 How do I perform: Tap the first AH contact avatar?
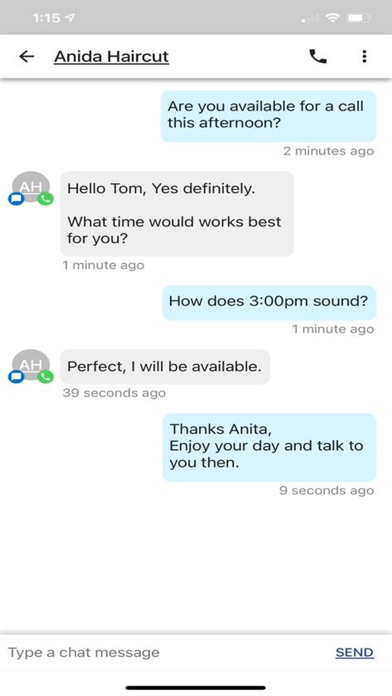point(31,187)
